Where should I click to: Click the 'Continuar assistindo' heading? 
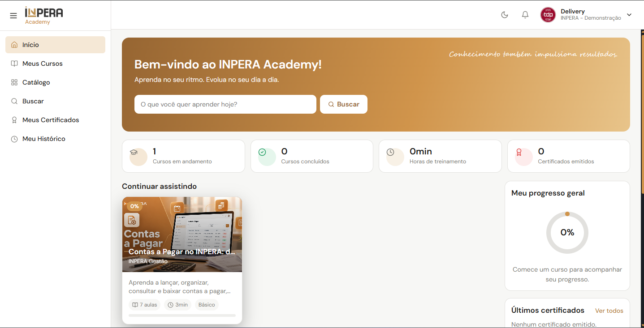pos(159,186)
